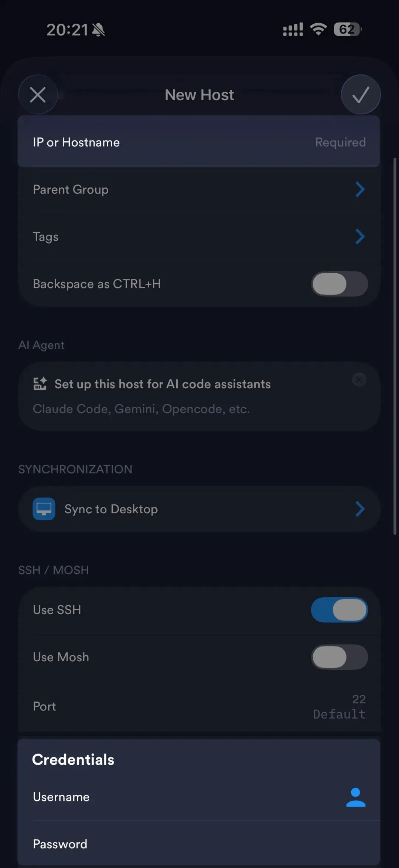Open Sync to Desktop chevron
399x868 pixels.
[x=360, y=509]
